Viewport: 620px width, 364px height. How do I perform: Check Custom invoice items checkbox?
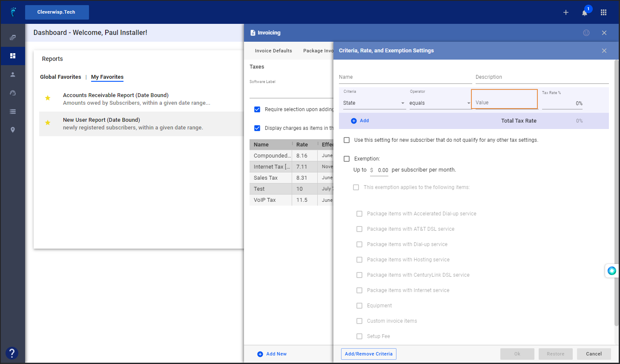359,321
